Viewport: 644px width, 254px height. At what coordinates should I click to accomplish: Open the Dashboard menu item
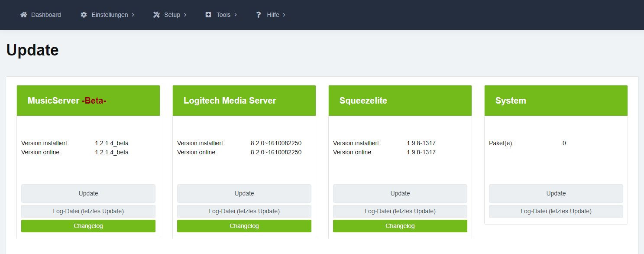[x=46, y=15]
